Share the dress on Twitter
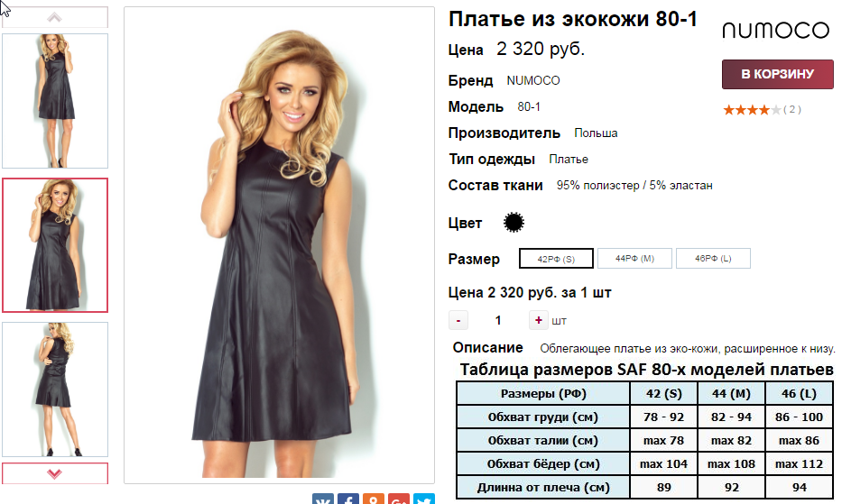Image resolution: width=842 pixels, height=504 pixels. coord(423,499)
